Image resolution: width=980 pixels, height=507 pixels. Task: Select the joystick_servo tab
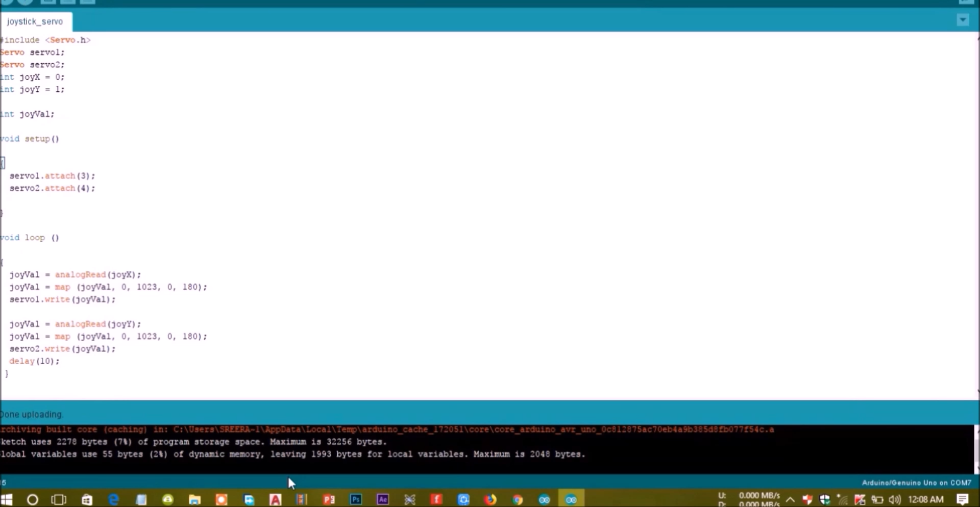pyautogui.click(x=34, y=21)
